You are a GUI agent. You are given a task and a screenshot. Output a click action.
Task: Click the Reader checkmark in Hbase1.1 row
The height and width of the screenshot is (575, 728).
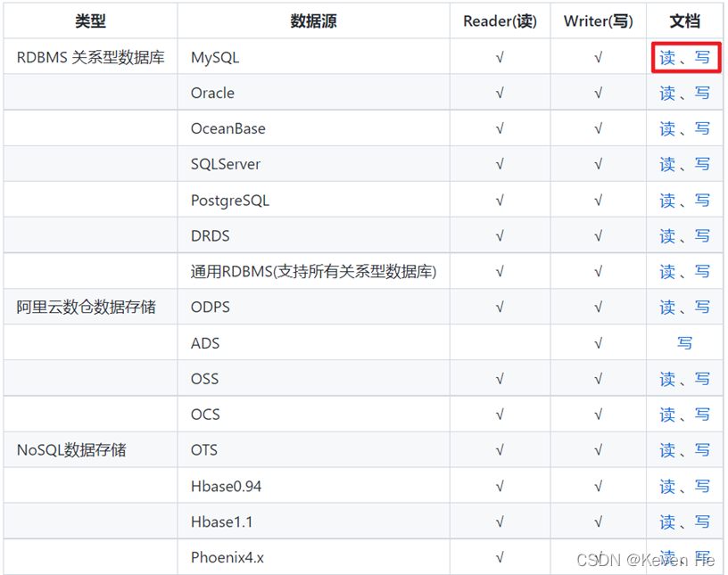pos(500,522)
